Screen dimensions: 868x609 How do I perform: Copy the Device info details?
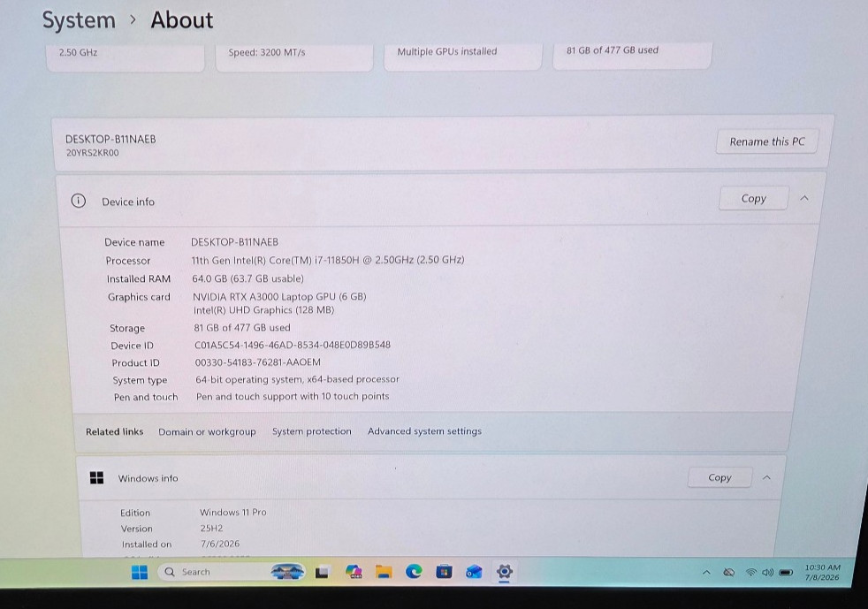[x=753, y=198]
